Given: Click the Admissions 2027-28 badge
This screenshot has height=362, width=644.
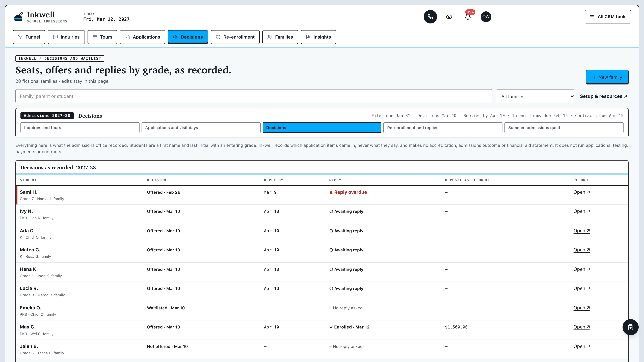Looking at the screenshot, I should [47, 115].
